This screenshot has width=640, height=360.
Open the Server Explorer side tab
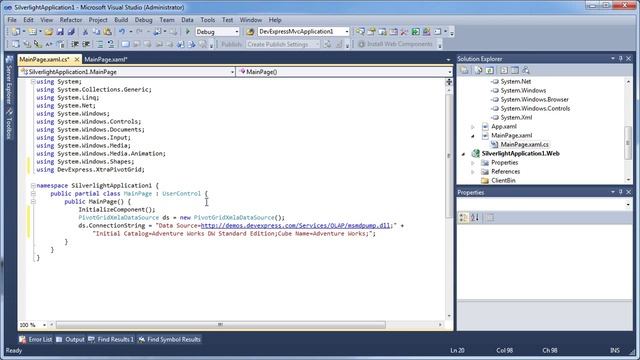tap(9, 81)
